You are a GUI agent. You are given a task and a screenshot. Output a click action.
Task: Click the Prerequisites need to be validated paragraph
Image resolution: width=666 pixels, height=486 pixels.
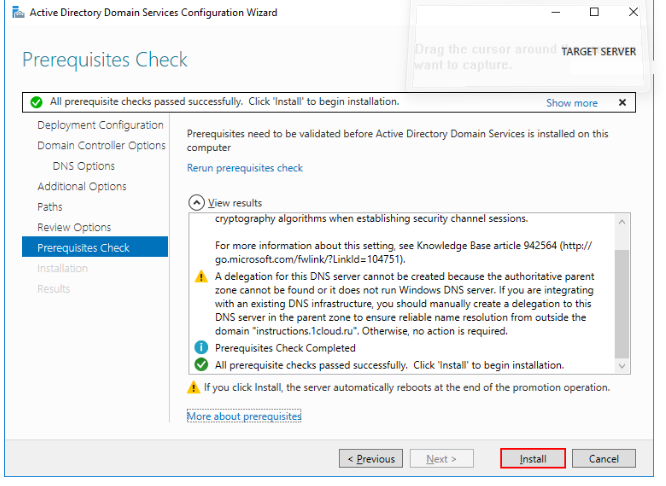click(x=398, y=141)
